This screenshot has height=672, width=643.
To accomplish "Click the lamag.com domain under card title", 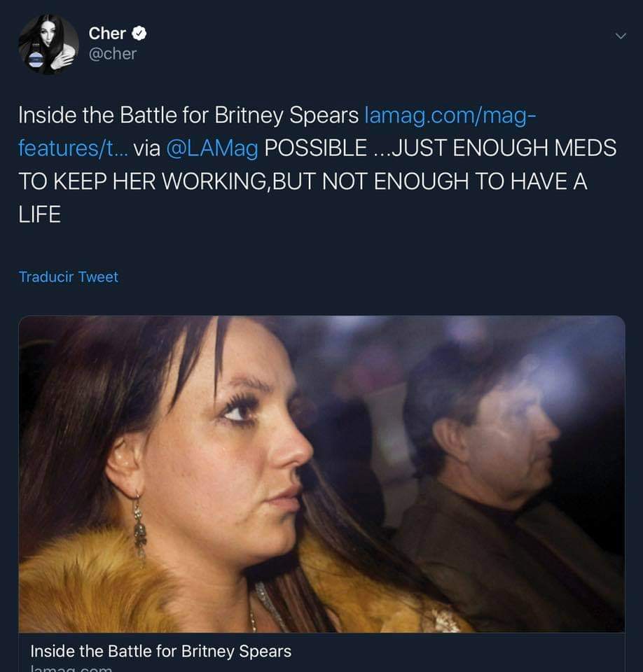I will (70, 668).
